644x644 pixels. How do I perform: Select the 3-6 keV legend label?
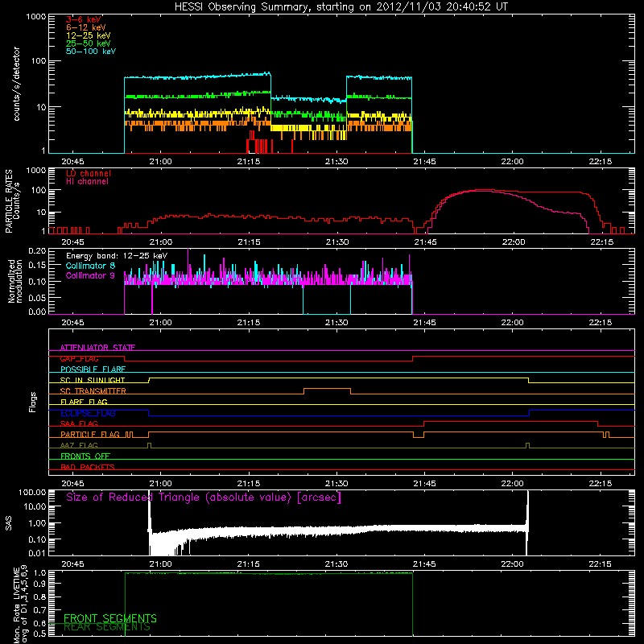coord(84,19)
